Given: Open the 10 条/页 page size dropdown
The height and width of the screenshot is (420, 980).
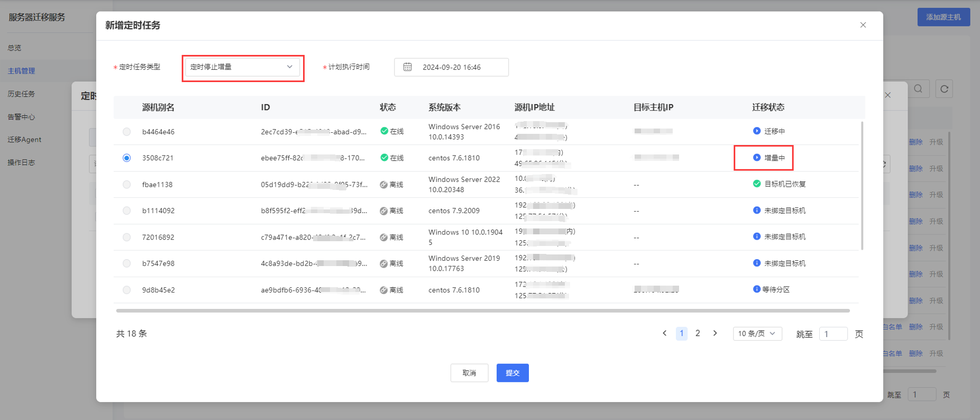Looking at the screenshot, I should click(x=757, y=334).
